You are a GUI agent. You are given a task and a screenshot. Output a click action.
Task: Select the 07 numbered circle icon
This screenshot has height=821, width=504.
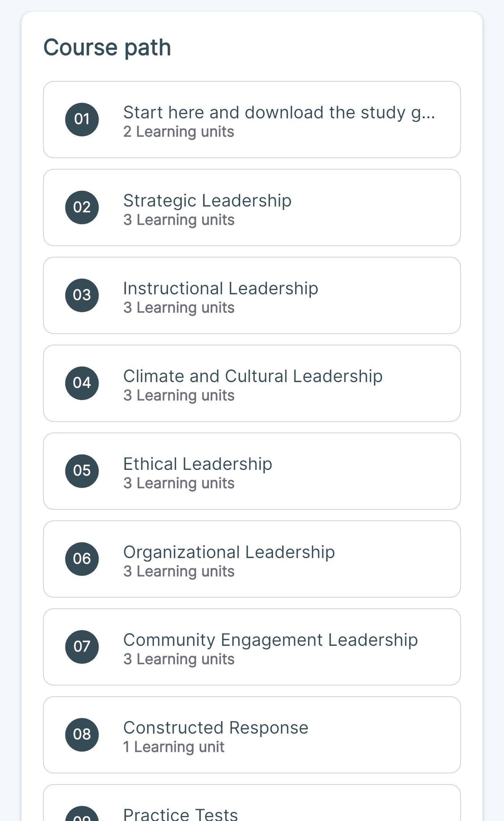[x=82, y=647]
